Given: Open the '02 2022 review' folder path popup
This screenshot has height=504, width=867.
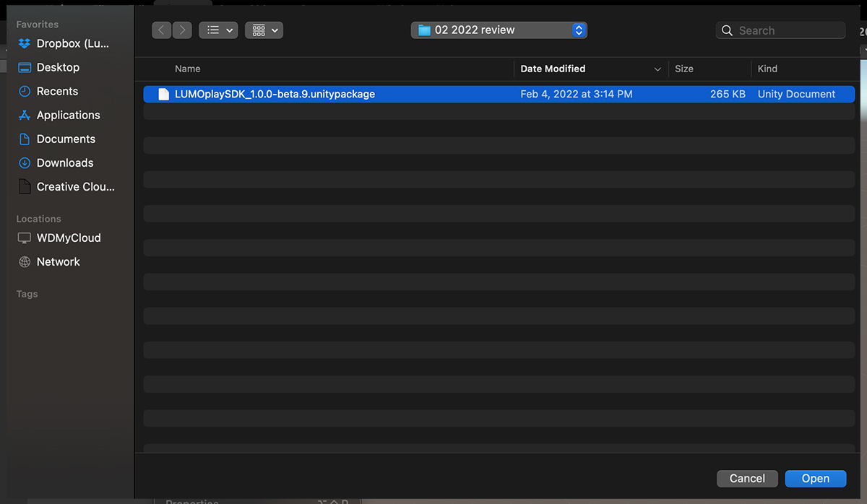Looking at the screenshot, I should 499,30.
